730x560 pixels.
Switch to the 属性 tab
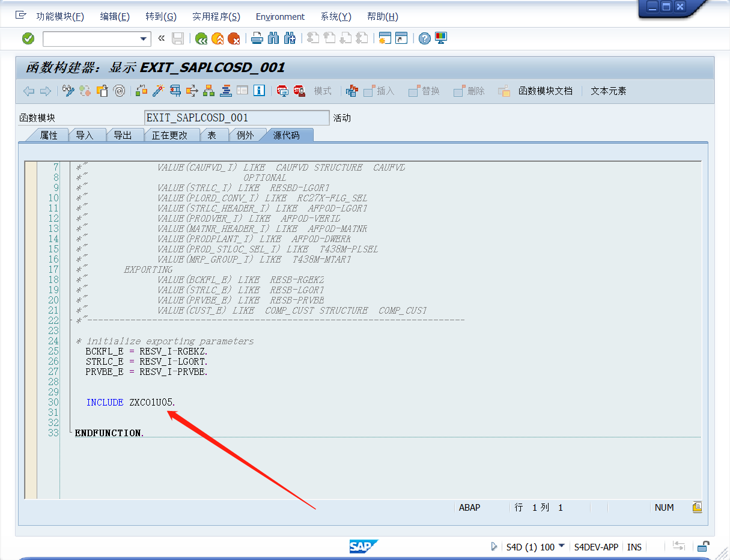pos(50,135)
